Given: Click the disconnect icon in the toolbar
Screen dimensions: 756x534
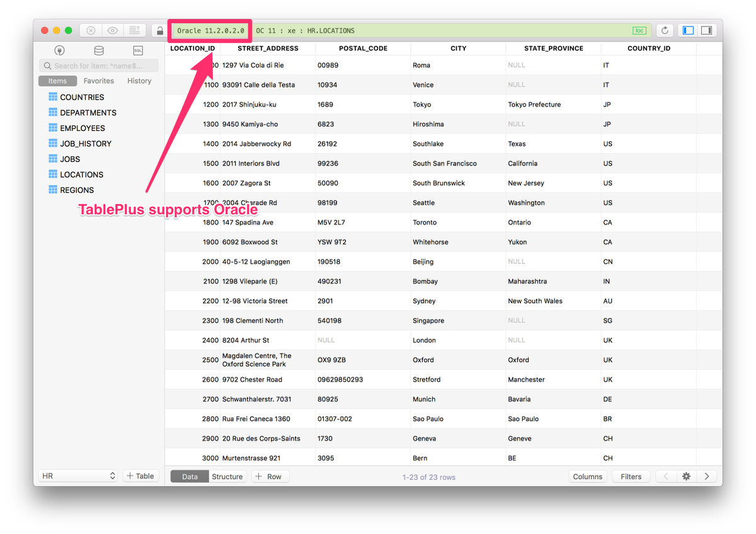Looking at the screenshot, I should (90, 30).
